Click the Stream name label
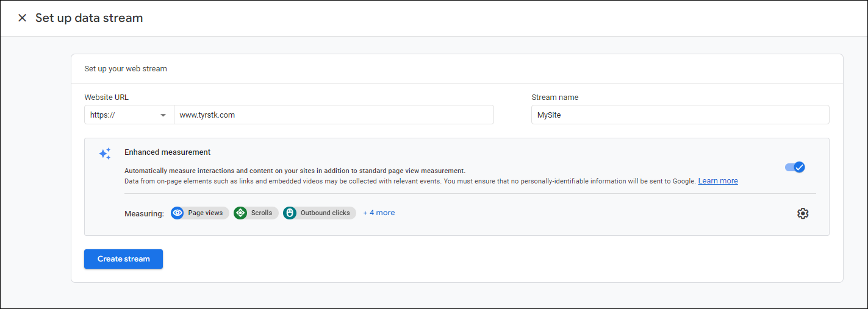This screenshot has width=868, height=309. click(555, 98)
